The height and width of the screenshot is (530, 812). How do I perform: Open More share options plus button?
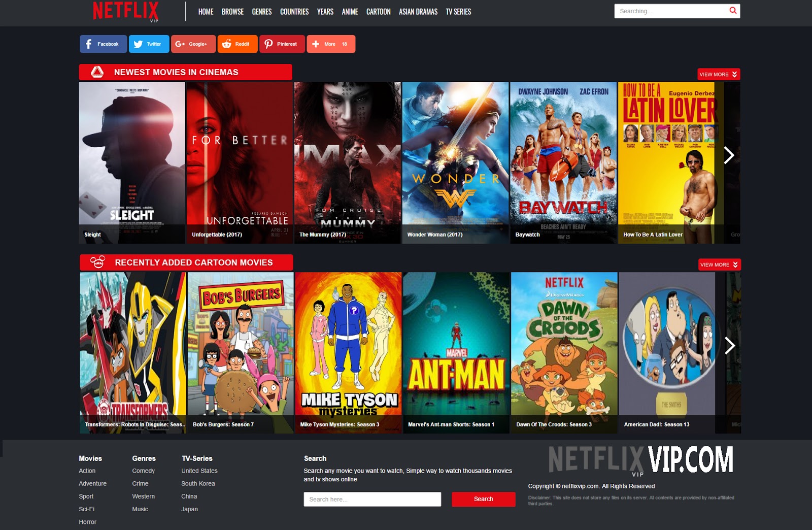331,44
